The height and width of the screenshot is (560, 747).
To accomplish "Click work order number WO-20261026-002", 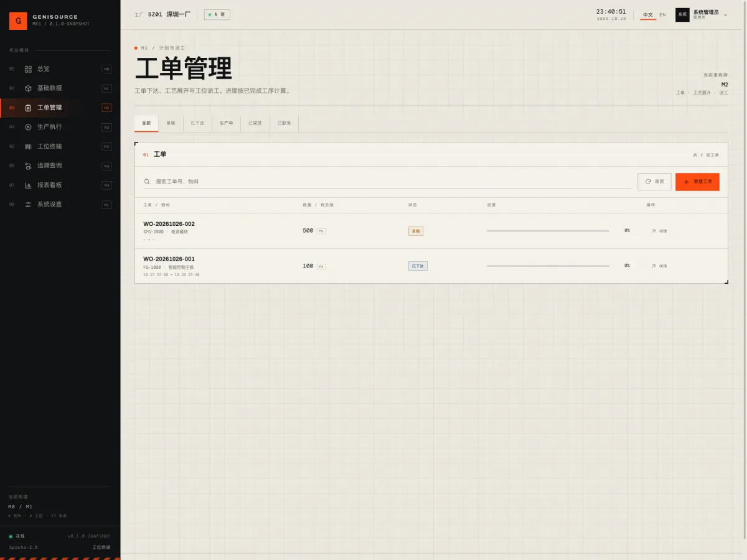I will pyautogui.click(x=169, y=224).
